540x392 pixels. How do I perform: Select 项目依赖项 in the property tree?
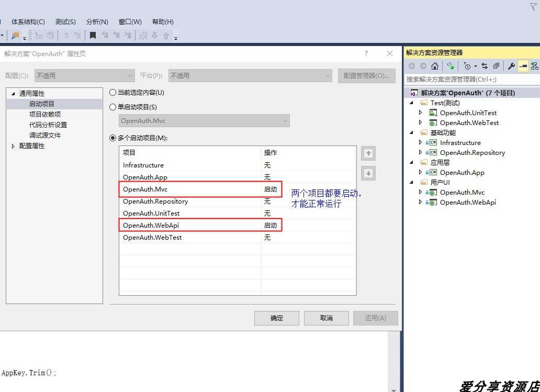click(45, 115)
